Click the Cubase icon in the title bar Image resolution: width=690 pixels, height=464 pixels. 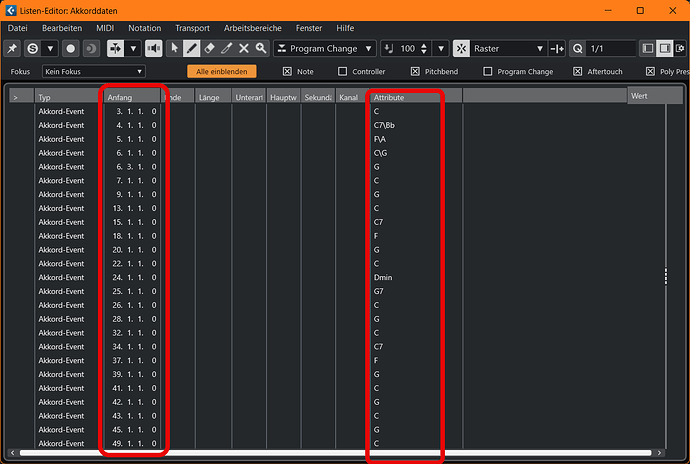point(11,10)
